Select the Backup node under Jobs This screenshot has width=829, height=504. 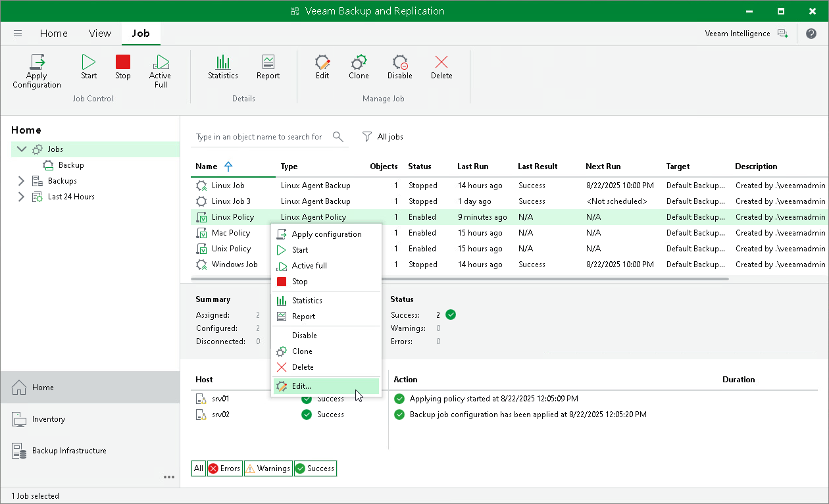pos(71,165)
